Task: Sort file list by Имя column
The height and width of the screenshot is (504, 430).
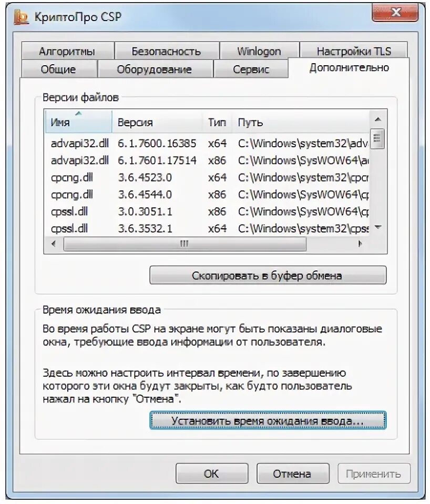Action: point(79,122)
